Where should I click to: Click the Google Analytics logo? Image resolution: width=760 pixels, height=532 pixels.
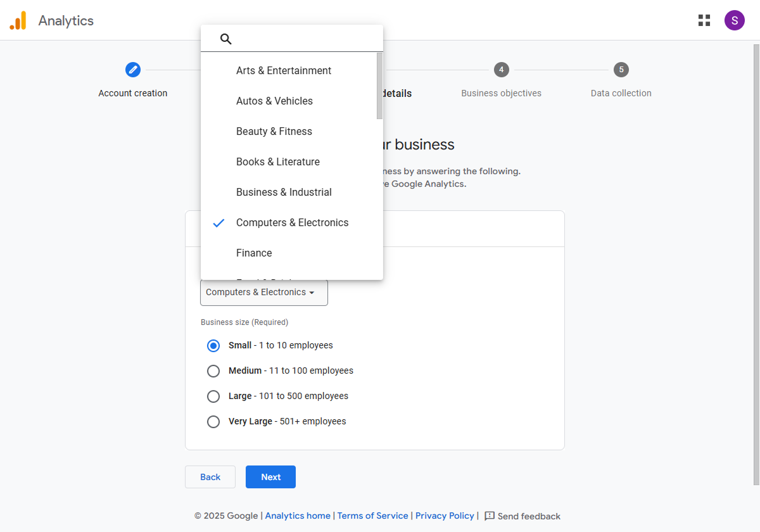coord(19,20)
